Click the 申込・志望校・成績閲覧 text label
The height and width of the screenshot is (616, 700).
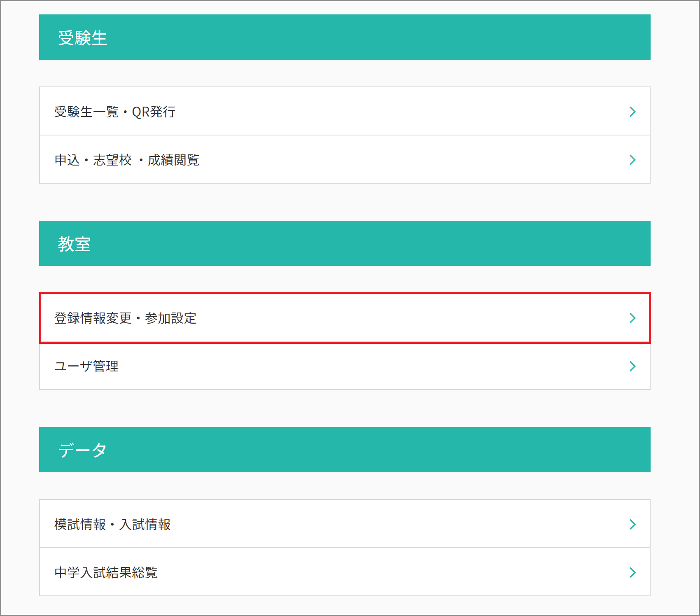tap(127, 160)
